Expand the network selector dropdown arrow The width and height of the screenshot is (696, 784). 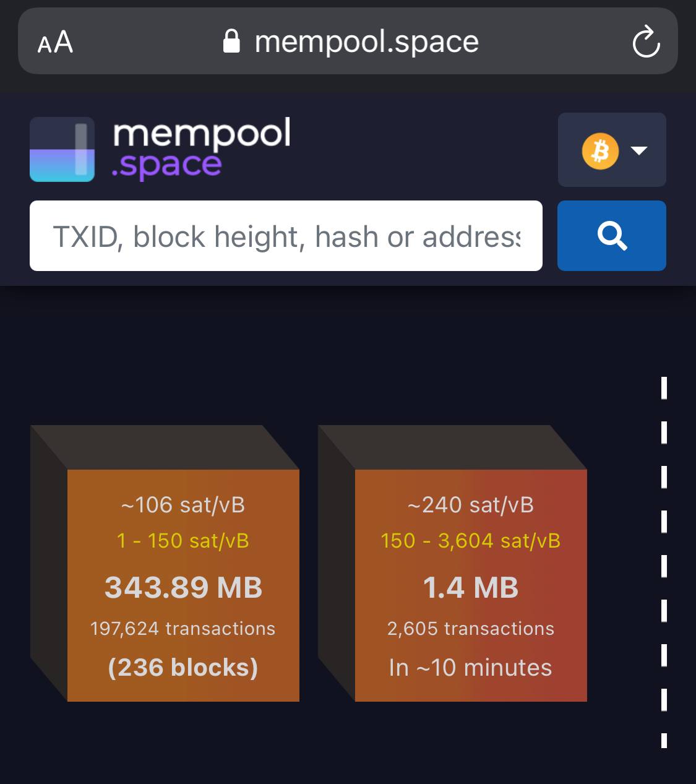click(x=638, y=150)
